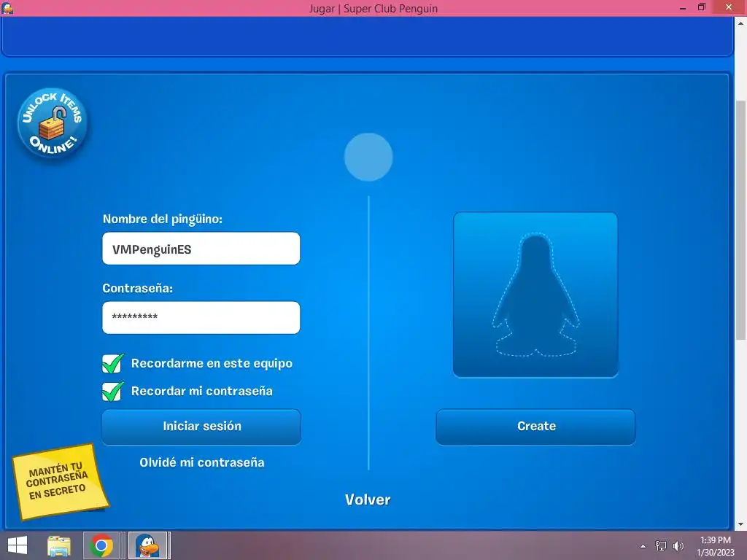Click the Contraseña password field
This screenshot has height=560, width=747.
(201, 318)
